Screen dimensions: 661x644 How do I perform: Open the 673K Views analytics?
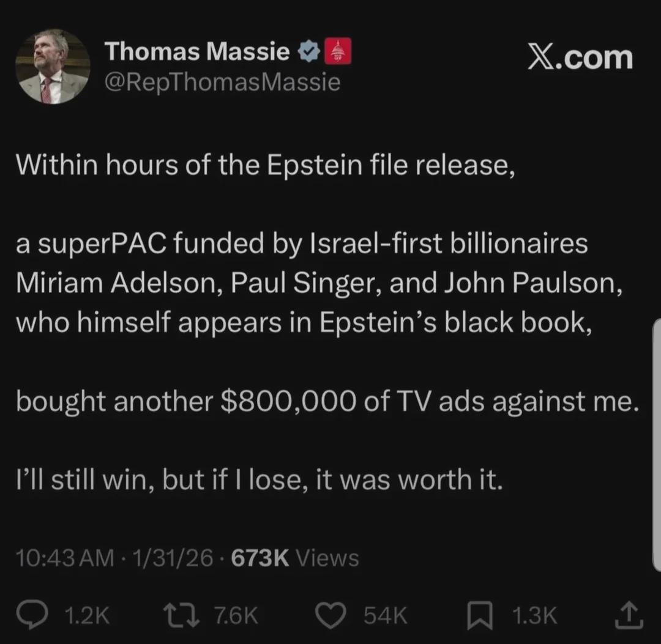293,558
